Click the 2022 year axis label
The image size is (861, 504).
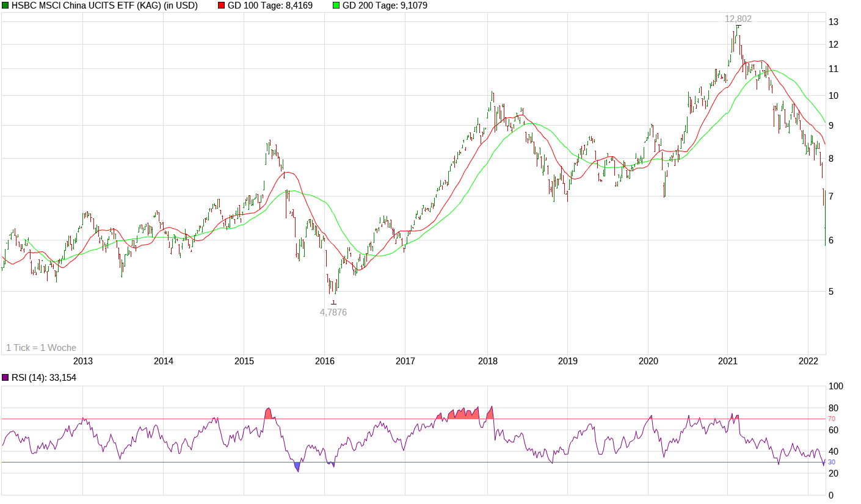click(x=808, y=361)
